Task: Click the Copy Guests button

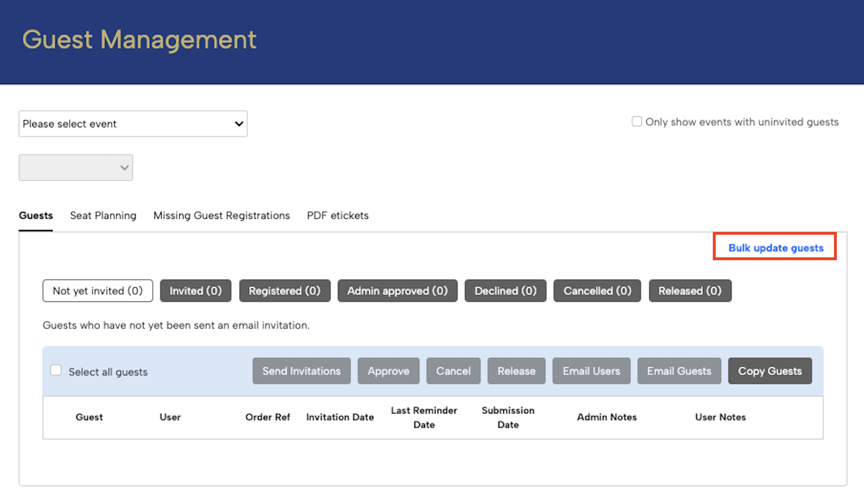Action: click(x=769, y=371)
